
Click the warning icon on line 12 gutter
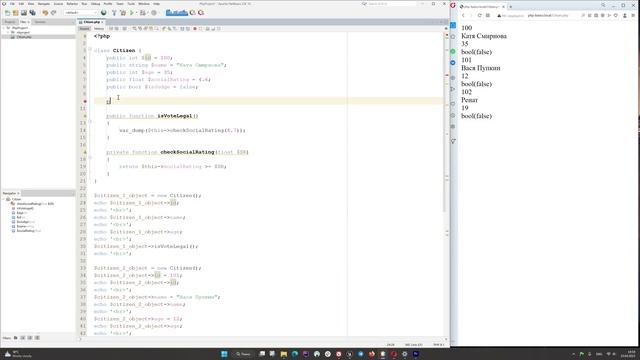(x=85, y=116)
